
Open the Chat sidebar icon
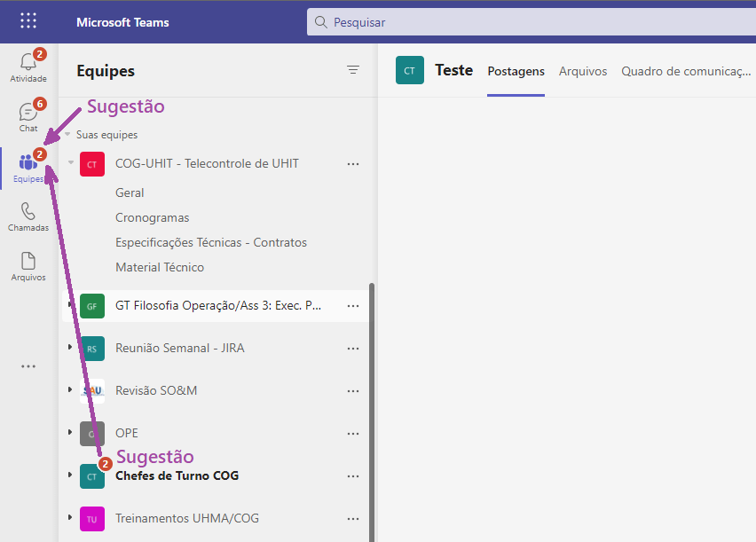coord(28,113)
